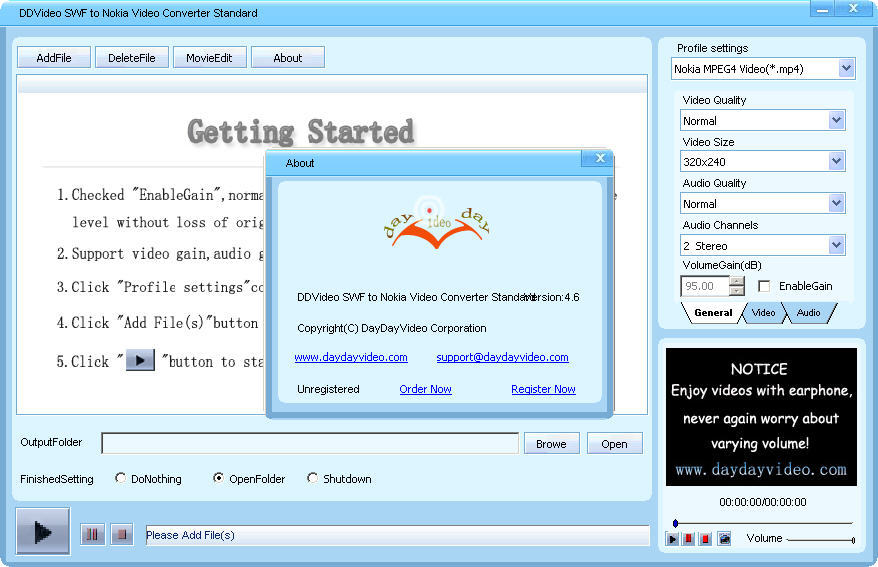Click the support@daydayvideo.com email link
The width and height of the screenshot is (878, 567).
[x=502, y=357]
